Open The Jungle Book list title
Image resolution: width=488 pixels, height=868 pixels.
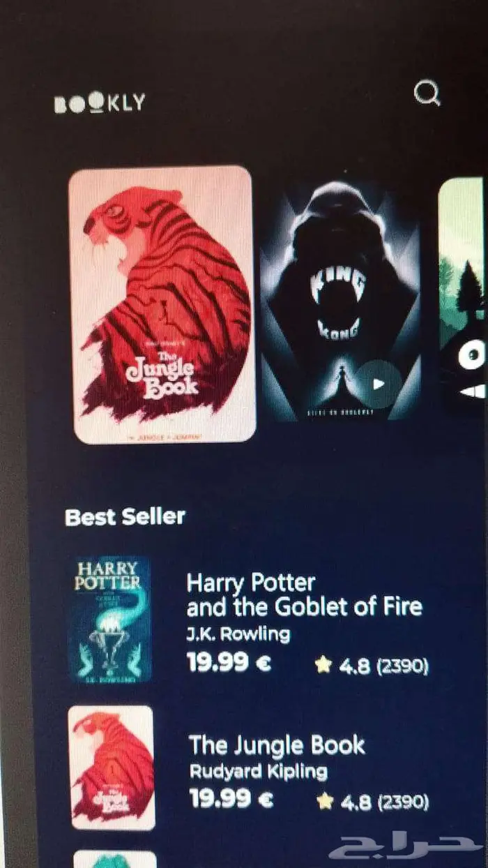pyautogui.click(x=277, y=744)
